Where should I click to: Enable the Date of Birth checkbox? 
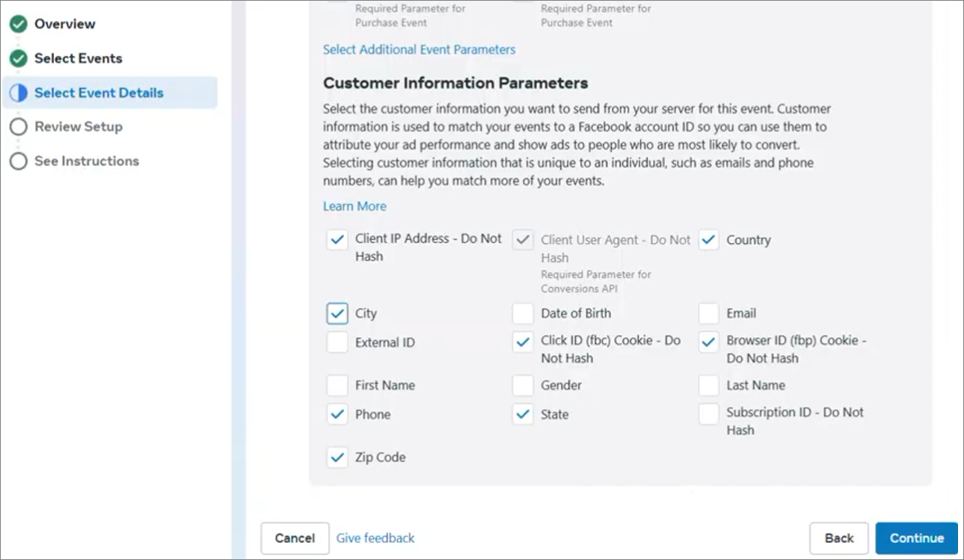coord(523,313)
